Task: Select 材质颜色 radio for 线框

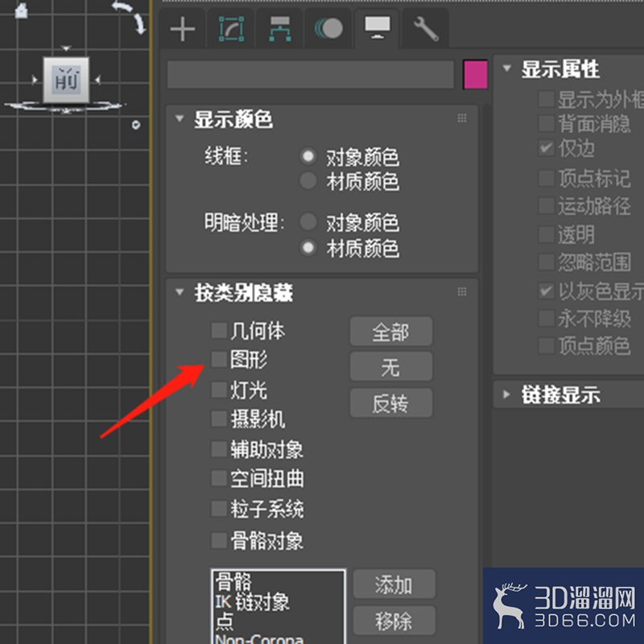Action: pyautogui.click(x=308, y=180)
